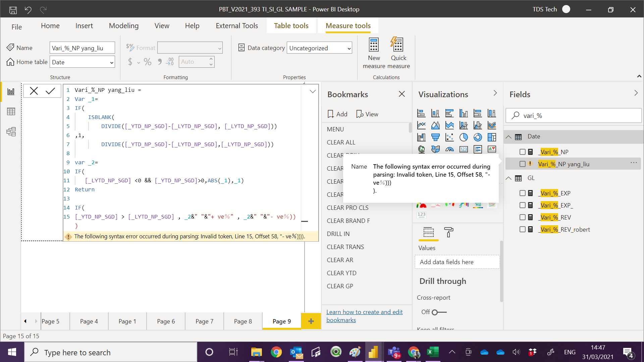Screen dimensions: 644x362
Task: Commit the formula with the checkmark
Action: 50,91
